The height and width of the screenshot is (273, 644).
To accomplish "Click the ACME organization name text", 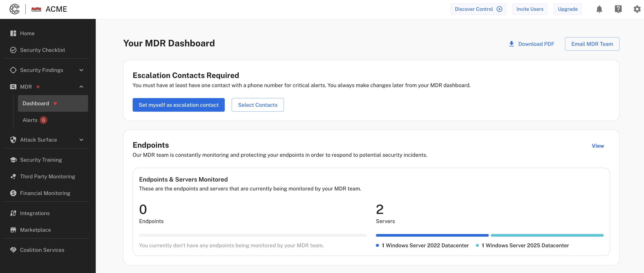I will (x=56, y=9).
